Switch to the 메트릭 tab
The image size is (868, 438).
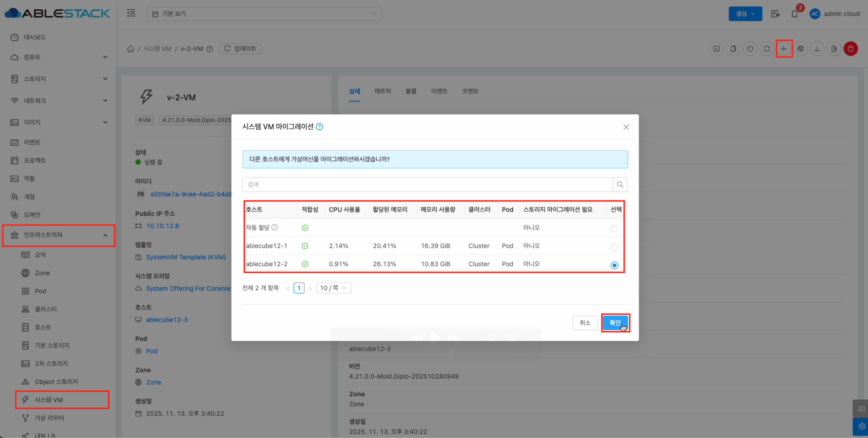click(x=383, y=91)
